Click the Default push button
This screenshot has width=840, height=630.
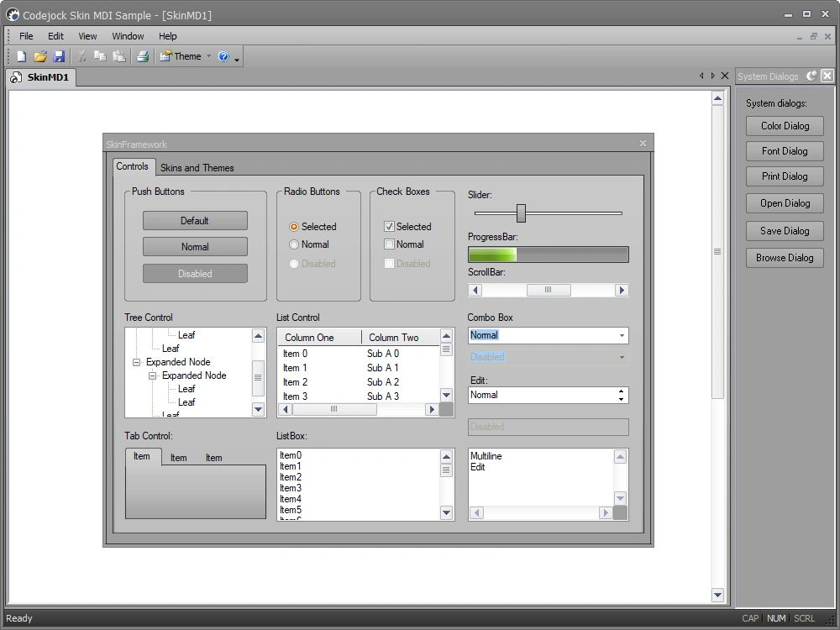(x=195, y=221)
